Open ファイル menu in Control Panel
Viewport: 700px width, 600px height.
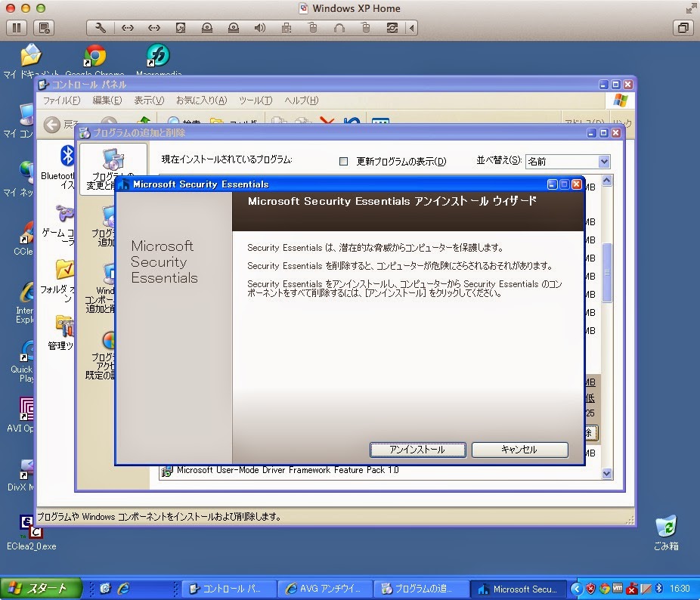click(x=61, y=101)
